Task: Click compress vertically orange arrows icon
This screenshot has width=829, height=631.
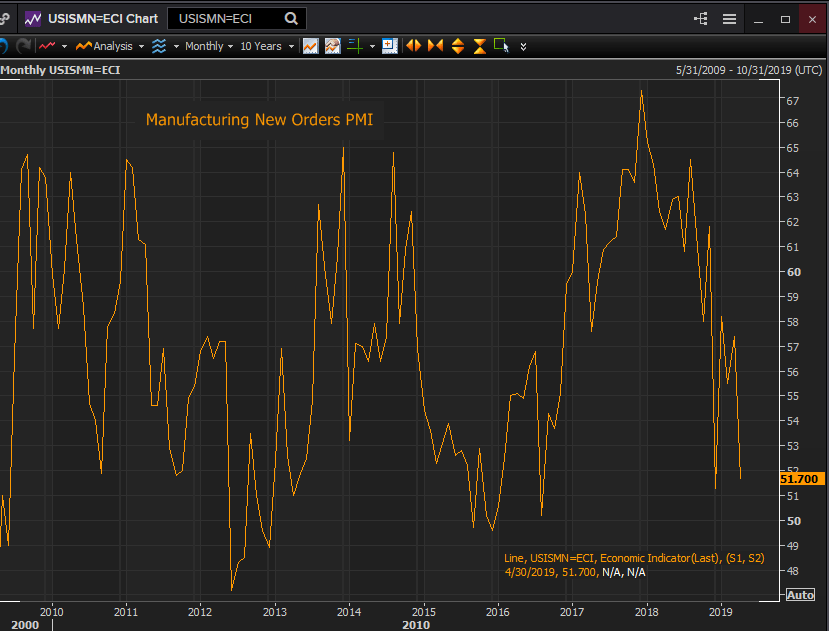Action: [480, 47]
